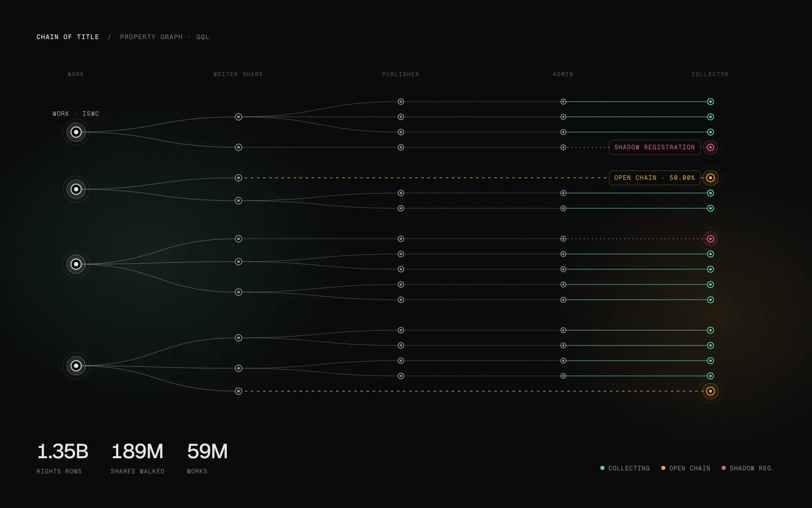Select writer share node starting the bottom dashed line
The width and height of the screenshot is (812, 508).
[x=239, y=391]
